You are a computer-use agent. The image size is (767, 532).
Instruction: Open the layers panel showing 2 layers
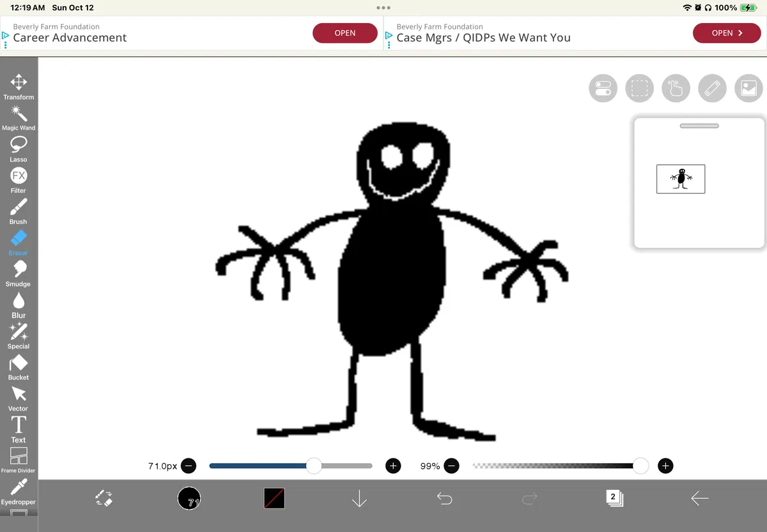tap(614, 498)
